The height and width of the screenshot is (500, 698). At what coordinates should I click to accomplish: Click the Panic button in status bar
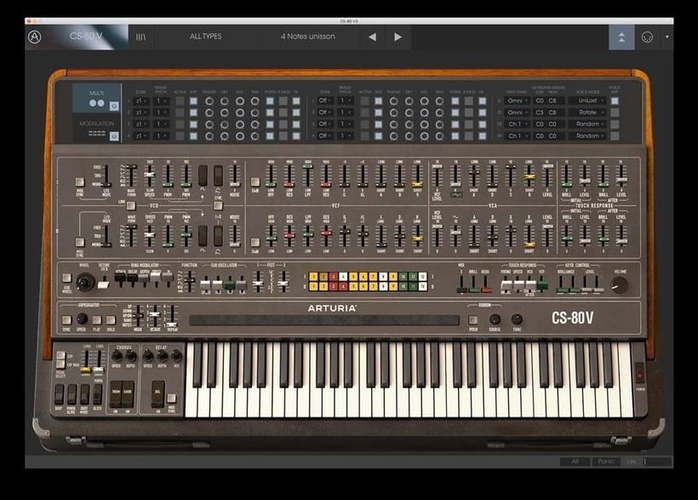(606, 461)
